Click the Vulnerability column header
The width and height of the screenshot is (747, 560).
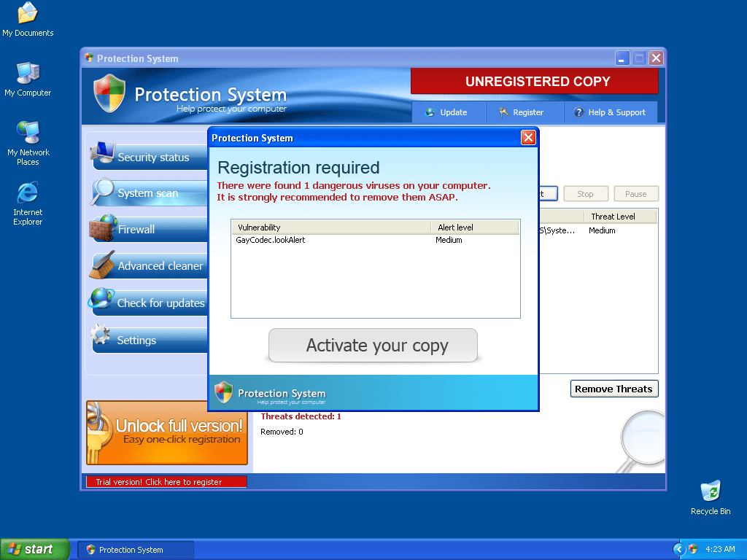click(x=330, y=227)
